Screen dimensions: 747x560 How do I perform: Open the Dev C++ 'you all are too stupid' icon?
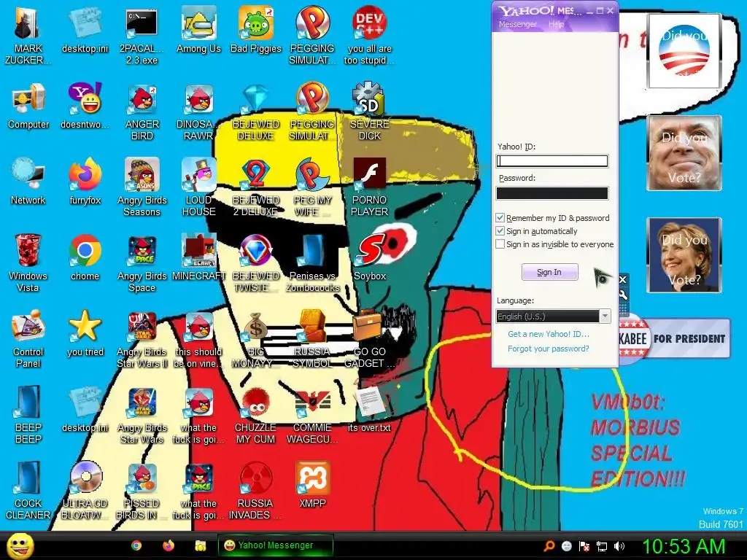[x=369, y=35]
